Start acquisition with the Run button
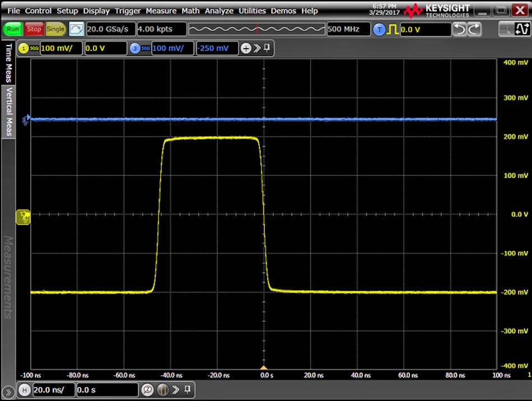This screenshot has width=532, height=401. pyautogui.click(x=12, y=29)
